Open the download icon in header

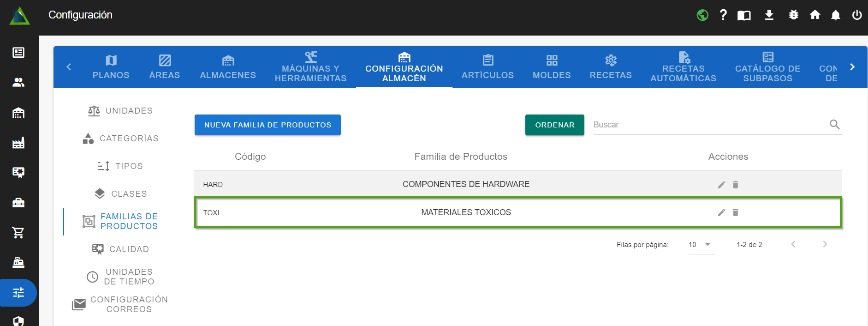(769, 15)
